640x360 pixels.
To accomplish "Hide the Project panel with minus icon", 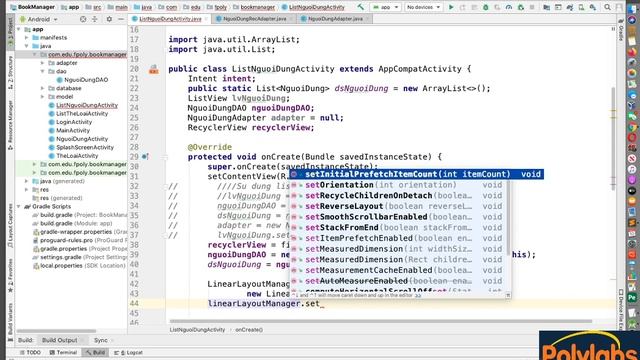I will (x=121, y=19).
